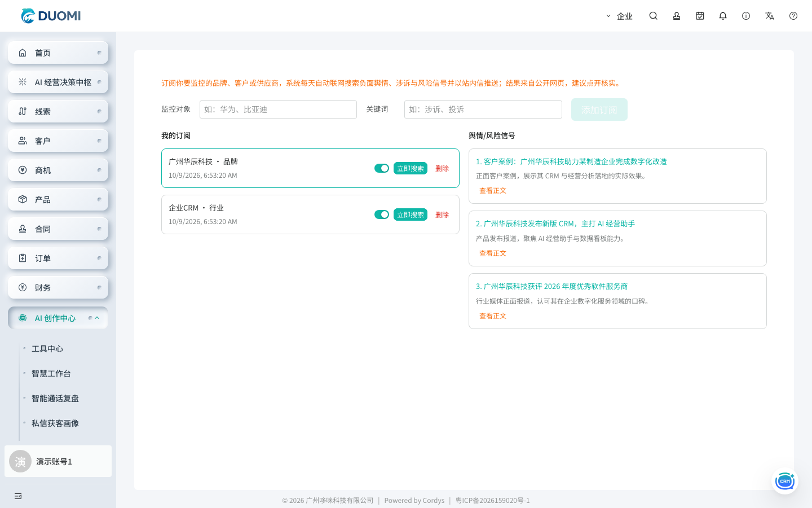The height and width of the screenshot is (508, 812).
Task: Click the stamp approval icon in header
Action: click(677, 16)
